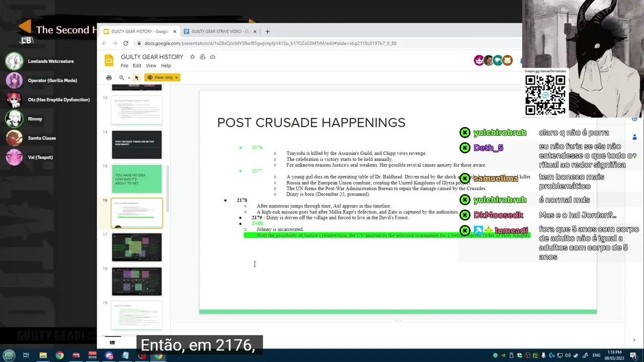Select slide 17 thumbnail
Image resolution: width=644 pixels, height=362 pixels.
click(x=137, y=247)
